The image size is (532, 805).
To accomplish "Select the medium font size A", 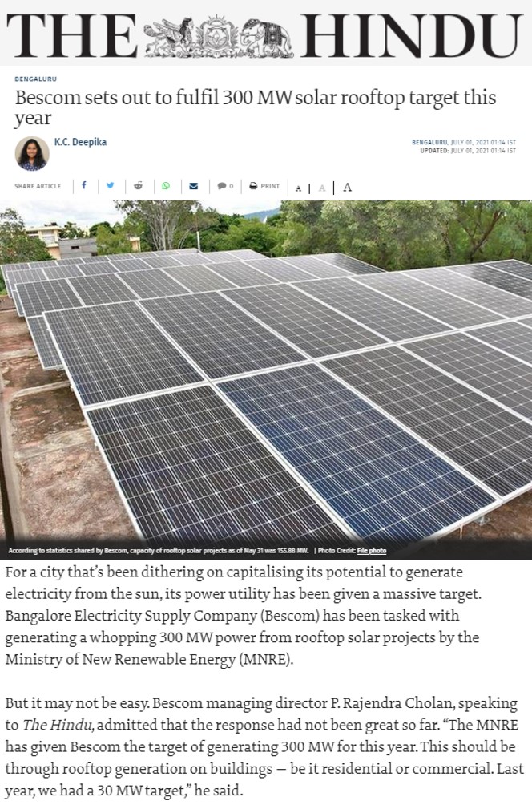I will tap(322, 188).
